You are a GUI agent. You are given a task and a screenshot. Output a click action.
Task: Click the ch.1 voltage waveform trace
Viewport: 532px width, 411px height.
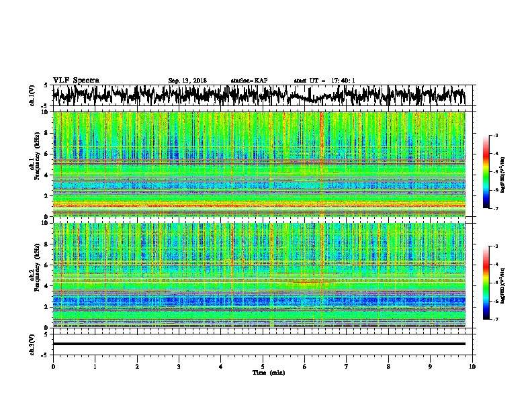(259, 95)
